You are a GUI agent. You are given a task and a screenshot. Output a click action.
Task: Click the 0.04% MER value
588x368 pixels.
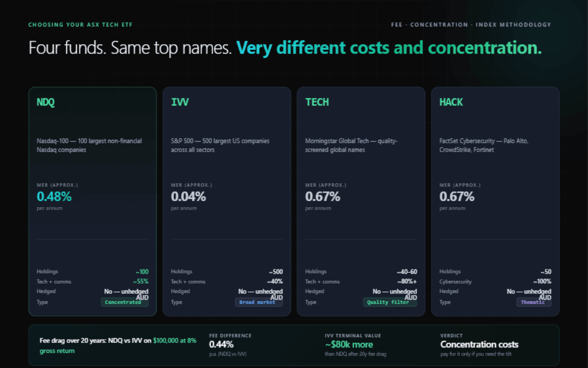click(x=189, y=197)
